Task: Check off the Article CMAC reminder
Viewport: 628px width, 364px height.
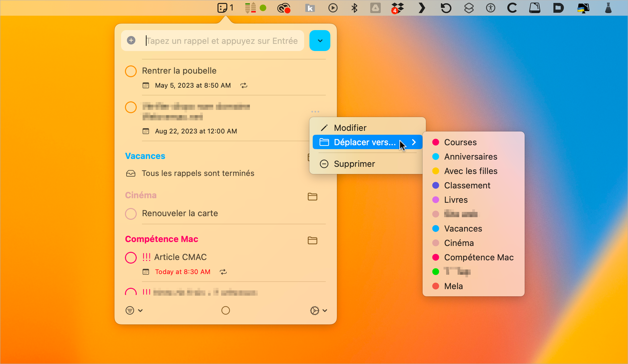Action: pyautogui.click(x=131, y=257)
